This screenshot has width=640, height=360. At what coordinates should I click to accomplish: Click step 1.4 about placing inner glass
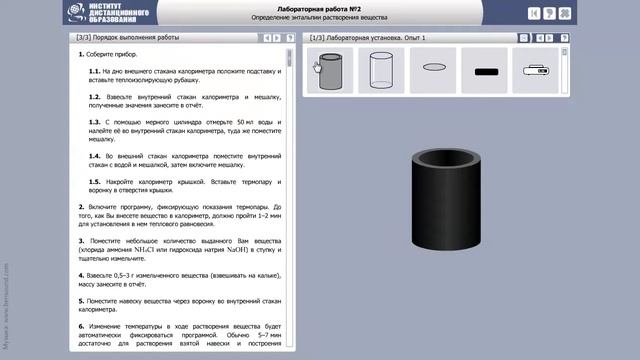(x=185, y=160)
